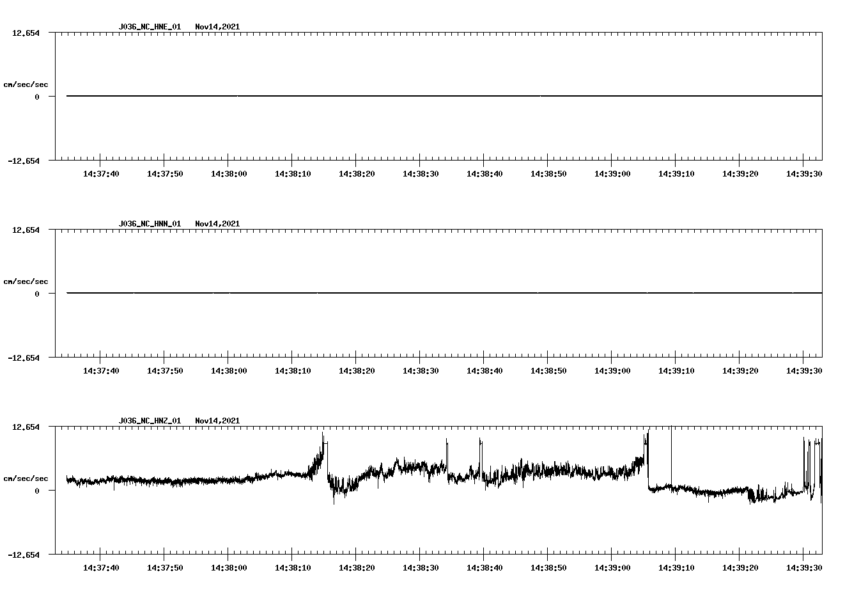Click the 14:38:40 time label under HNN plot
Screen dimensions: 868x591
[x=484, y=371]
